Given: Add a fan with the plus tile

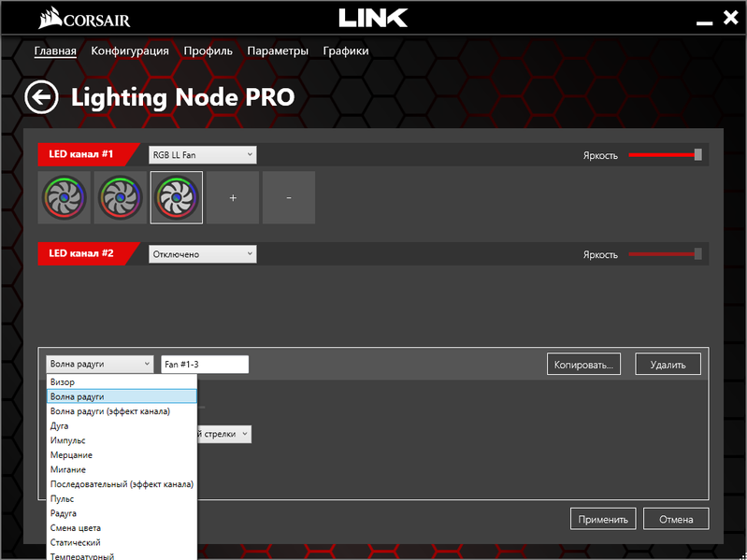Looking at the screenshot, I should pyautogui.click(x=233, y=197).
